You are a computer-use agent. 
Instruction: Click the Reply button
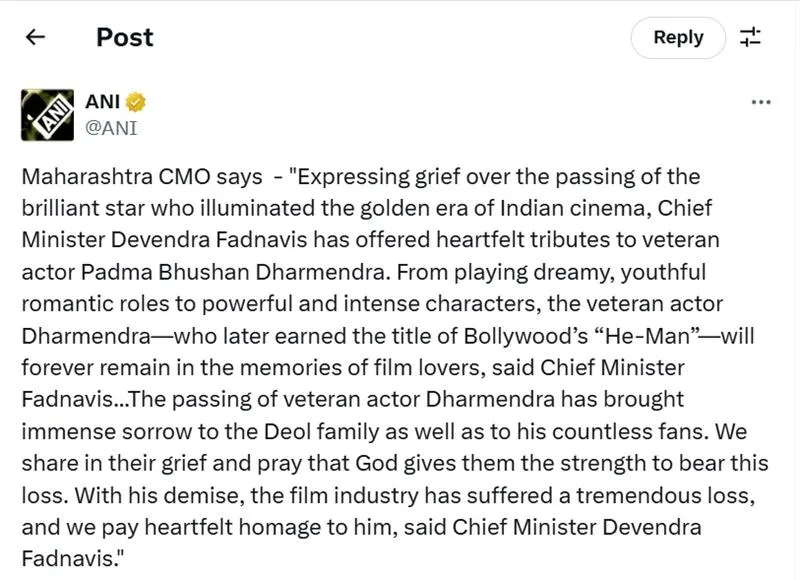678,37
